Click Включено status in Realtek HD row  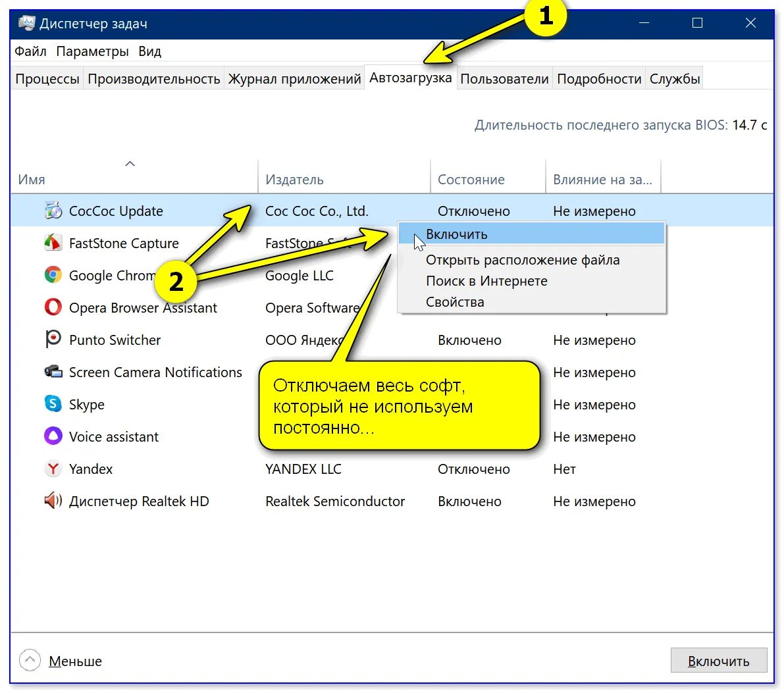(469, 501)
